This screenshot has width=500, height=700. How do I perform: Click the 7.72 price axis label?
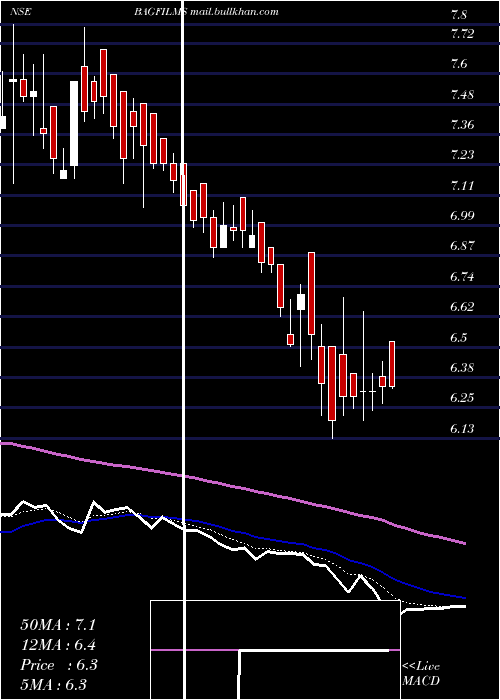462,33
